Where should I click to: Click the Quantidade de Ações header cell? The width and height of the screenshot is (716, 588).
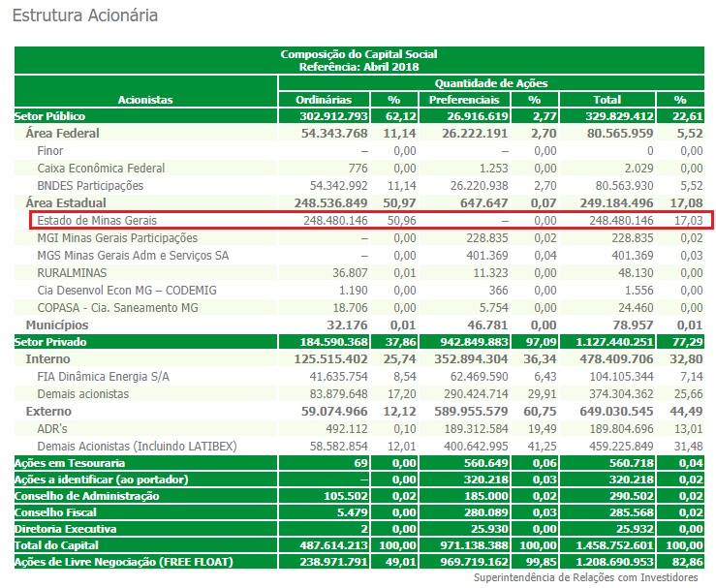point(491,83)
